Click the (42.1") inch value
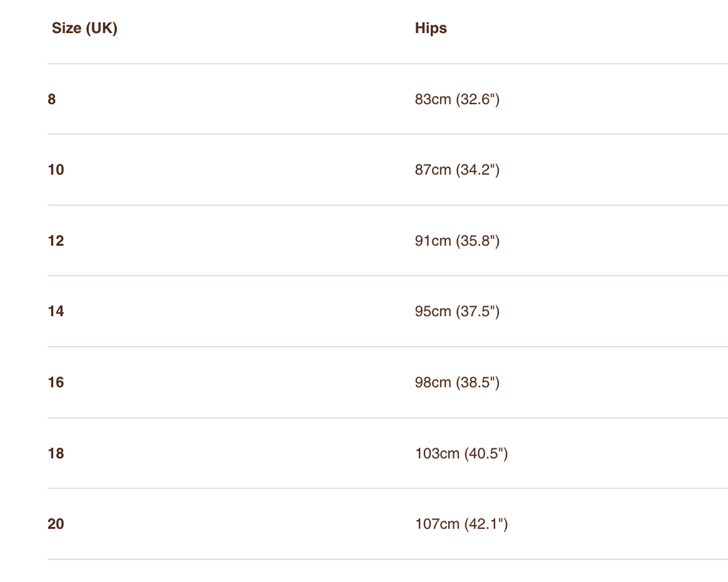 click(486, 524)
